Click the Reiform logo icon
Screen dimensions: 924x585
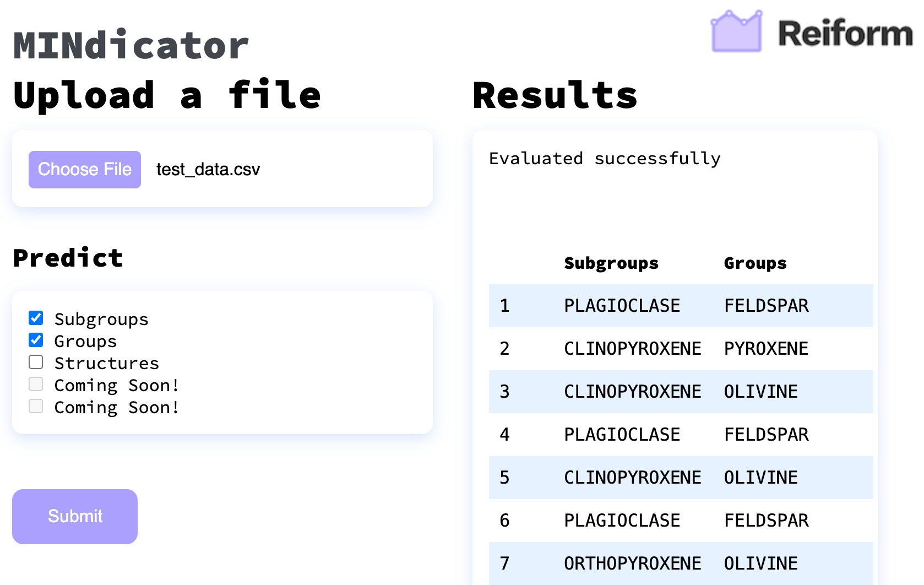[737, 31]
